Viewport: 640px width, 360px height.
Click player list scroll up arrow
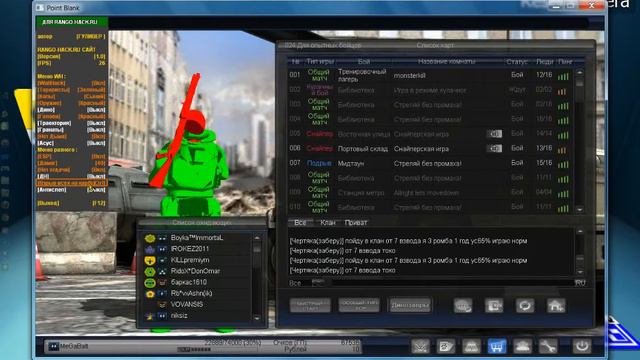tap(257, 238)
